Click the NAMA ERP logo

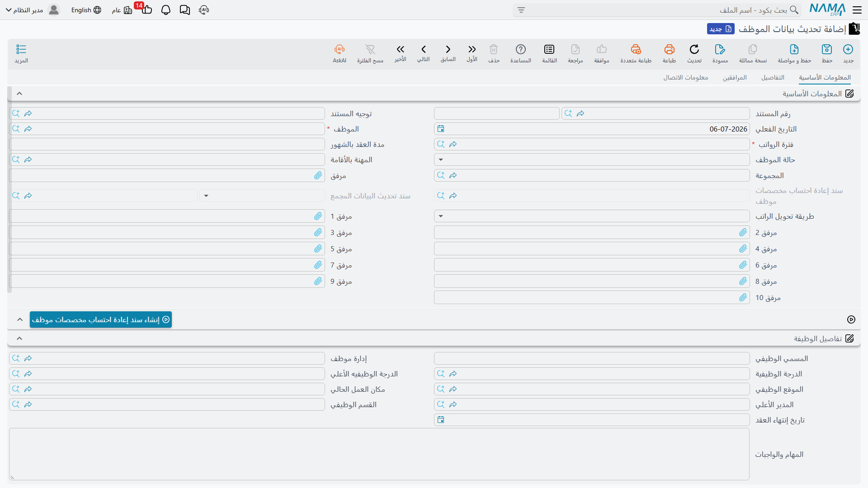(827, 9)
